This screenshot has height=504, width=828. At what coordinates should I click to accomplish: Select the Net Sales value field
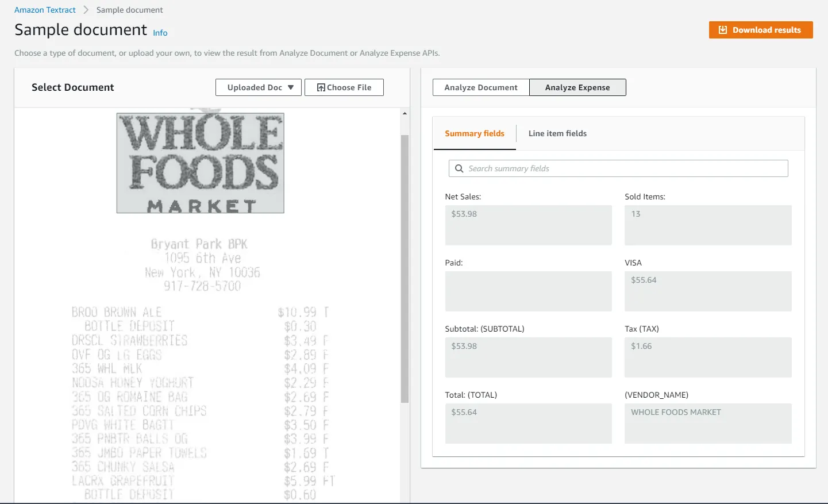pyautogui.click(x=528, y=225)
